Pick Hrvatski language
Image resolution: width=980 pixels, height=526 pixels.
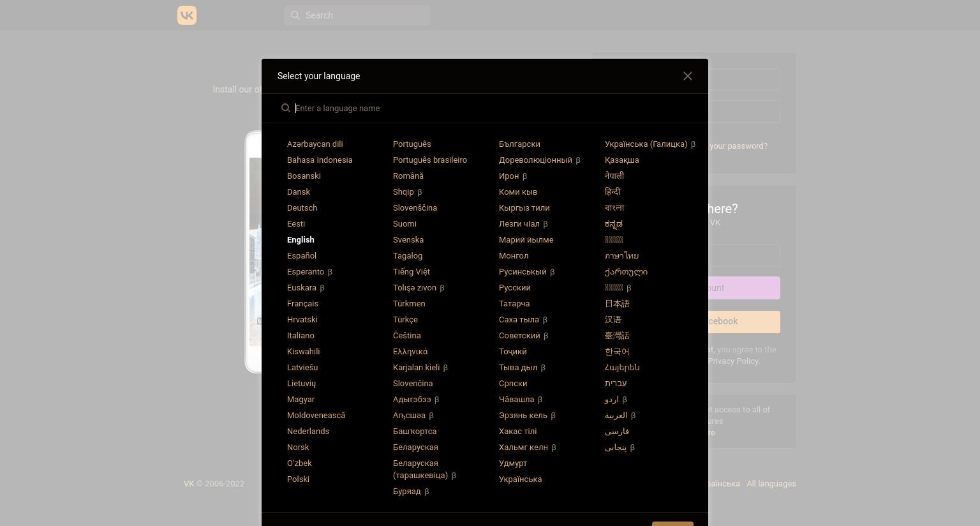pyautogui.click(x=302, y=320)
